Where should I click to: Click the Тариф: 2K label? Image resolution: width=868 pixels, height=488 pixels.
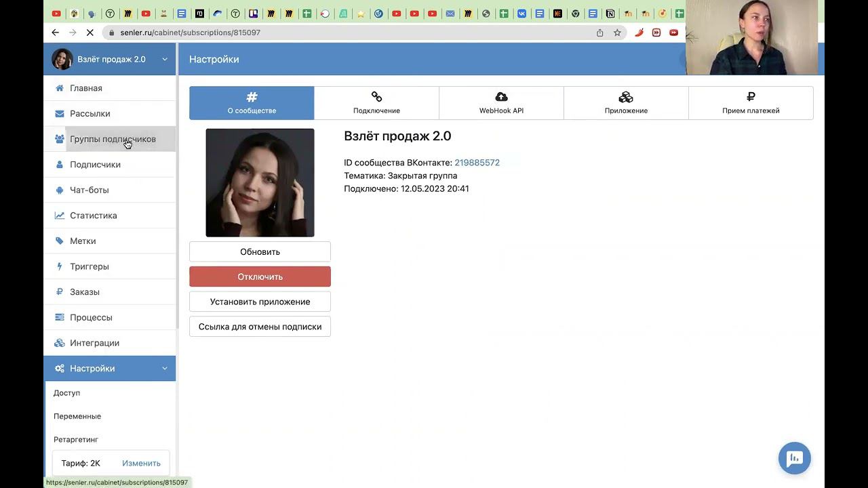[x=81, y=464]
